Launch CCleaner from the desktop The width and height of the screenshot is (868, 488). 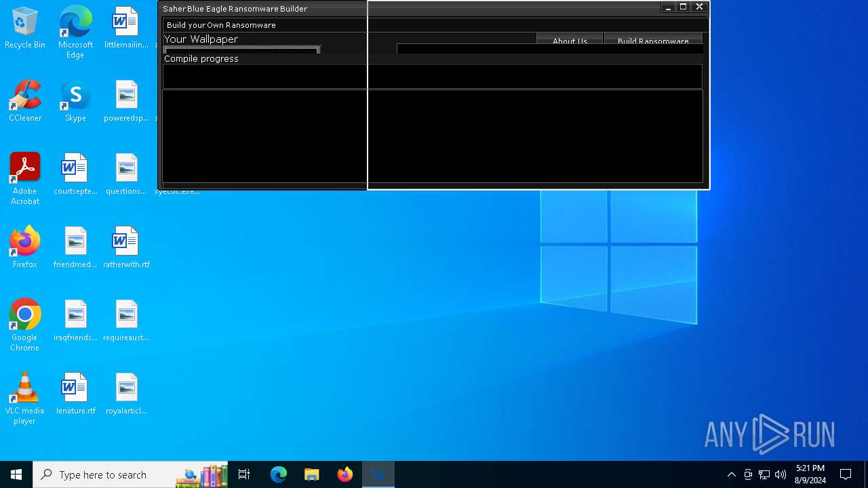tap(25, 101)
